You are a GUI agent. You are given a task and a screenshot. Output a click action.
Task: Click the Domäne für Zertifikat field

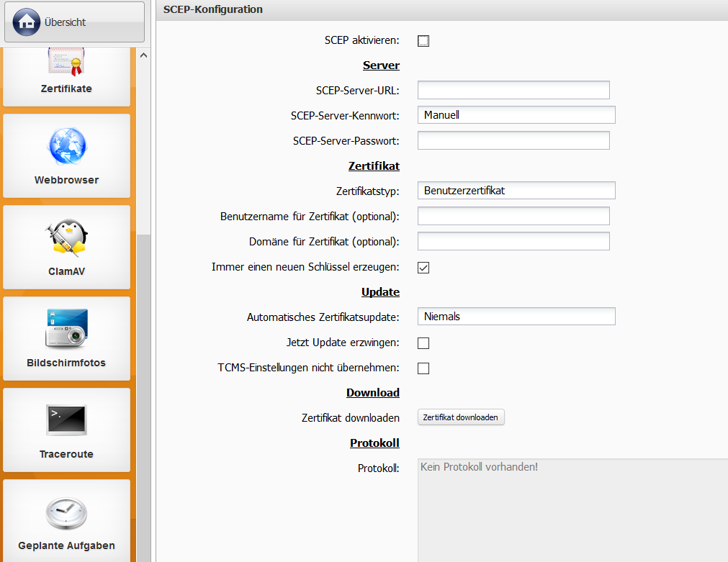coord(513,241)
